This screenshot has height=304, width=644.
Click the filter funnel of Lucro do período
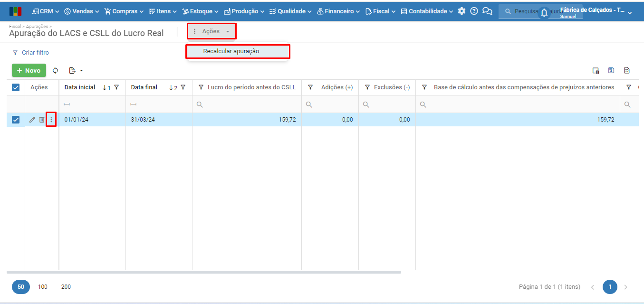click(x=201, y=87)
